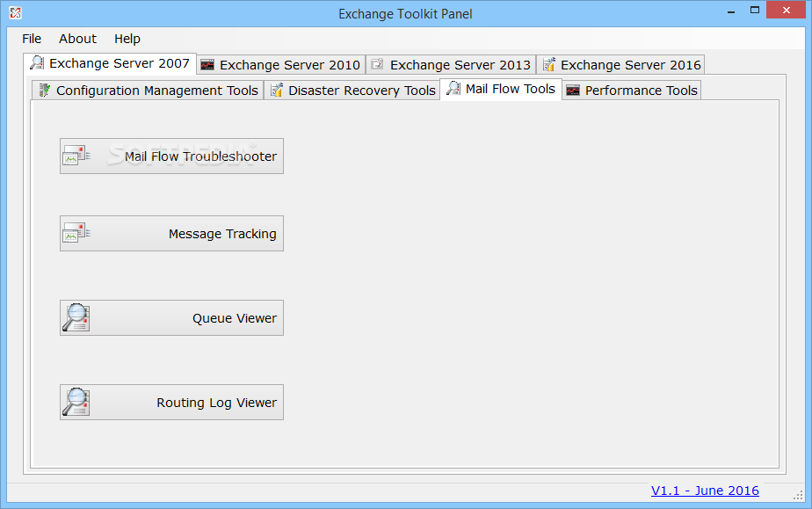Viewport: 812px width, 509px height.
Task: Launch Routing Log Viewer tool
Action: (171, 403)
